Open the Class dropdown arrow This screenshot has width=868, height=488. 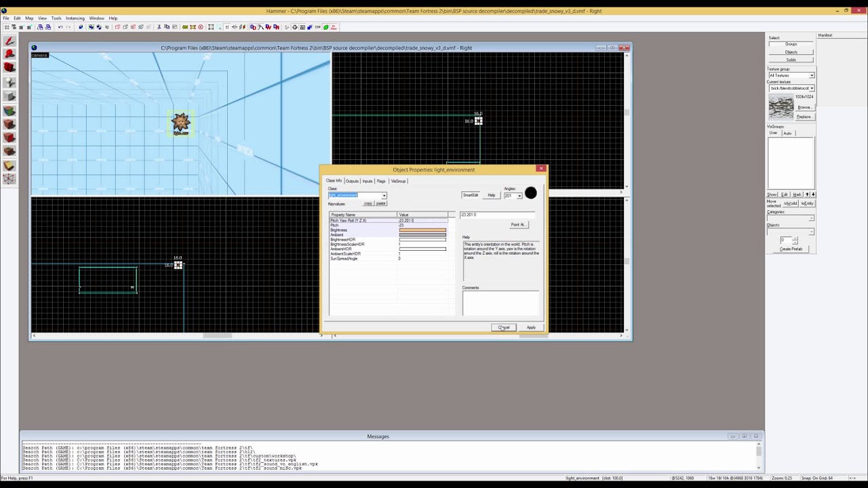(384, 196)
